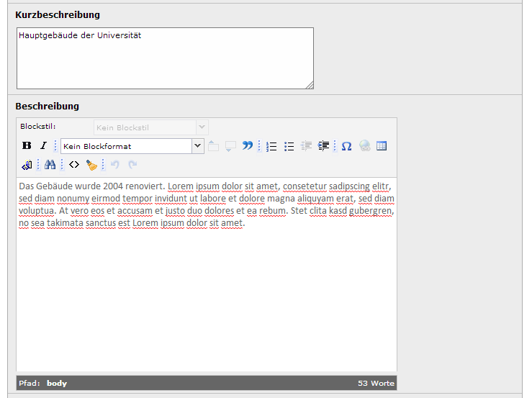Click the body element in Pfad bar
Screen dimensions: 532x398
57,383
